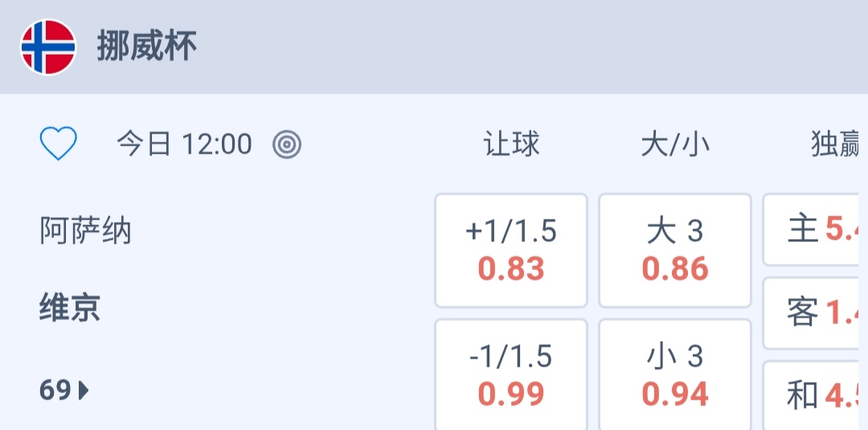The image size is (868, 430).
Task: Choose the 和 draw odds
Action: 815,395
